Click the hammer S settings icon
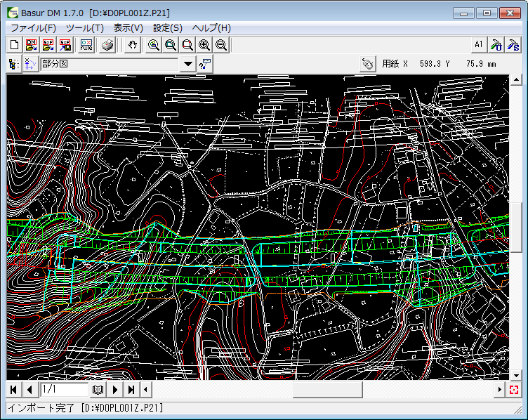Image resolution: width=528 pixels, height=420 pixels. coord(513,45)
